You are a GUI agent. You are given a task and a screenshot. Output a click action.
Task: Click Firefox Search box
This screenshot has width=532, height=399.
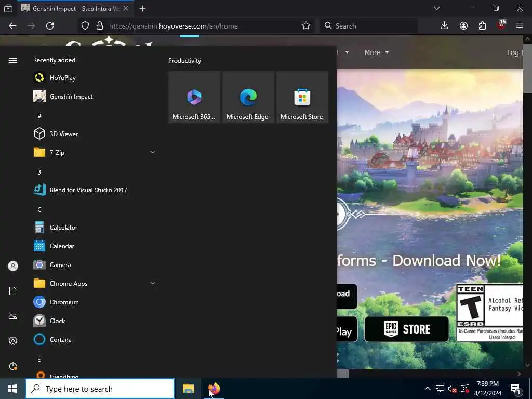(x=368, y=26)
